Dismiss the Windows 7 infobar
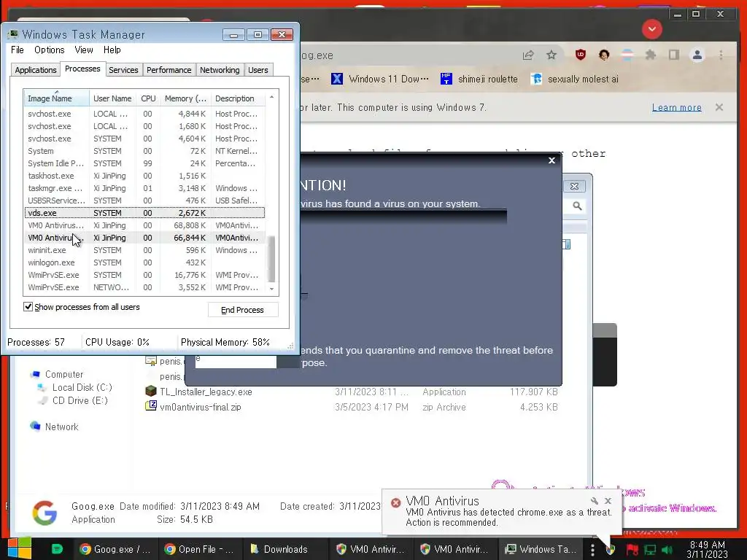 point(719,107)
